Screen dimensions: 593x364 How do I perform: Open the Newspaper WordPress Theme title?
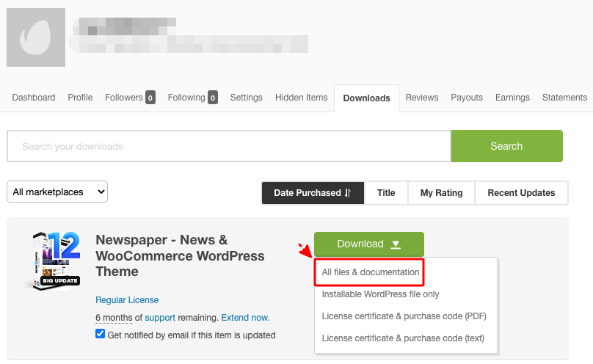tap(180, 256)
